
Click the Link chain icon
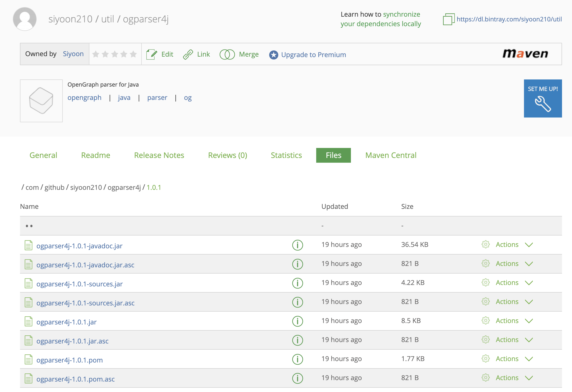tap(188, 54)
